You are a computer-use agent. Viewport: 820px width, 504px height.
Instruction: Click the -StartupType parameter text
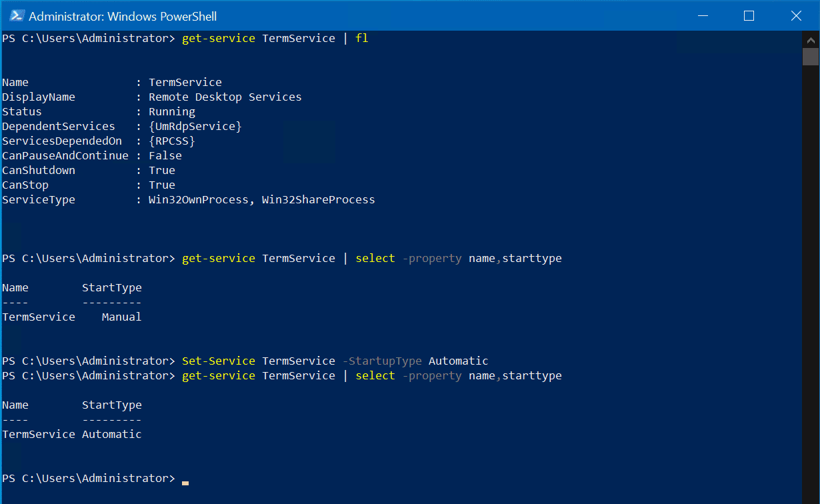(x=382, y=361)
